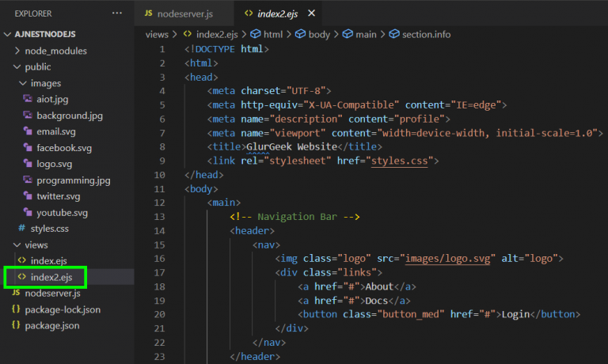608x364 pixels.
Task: Switch to the nodeserver.js tab
Action: coord(185,13)
